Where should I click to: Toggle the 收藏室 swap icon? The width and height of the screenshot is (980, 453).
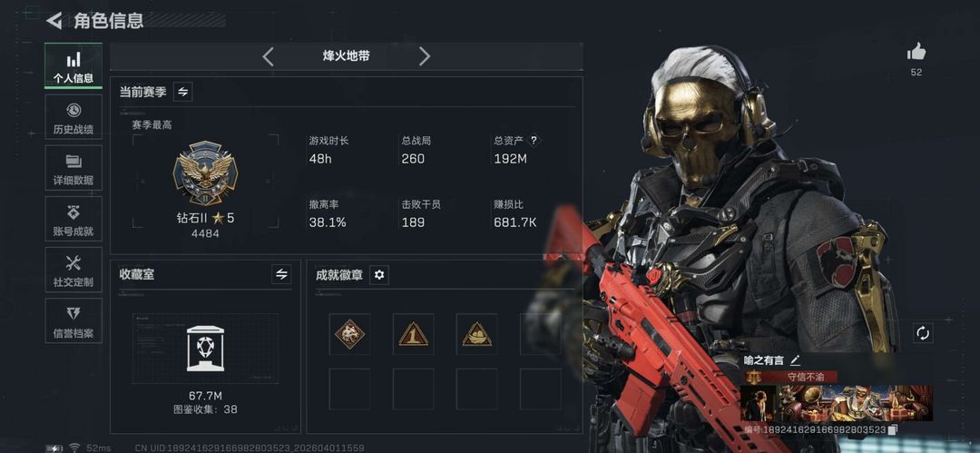[281, 274]
